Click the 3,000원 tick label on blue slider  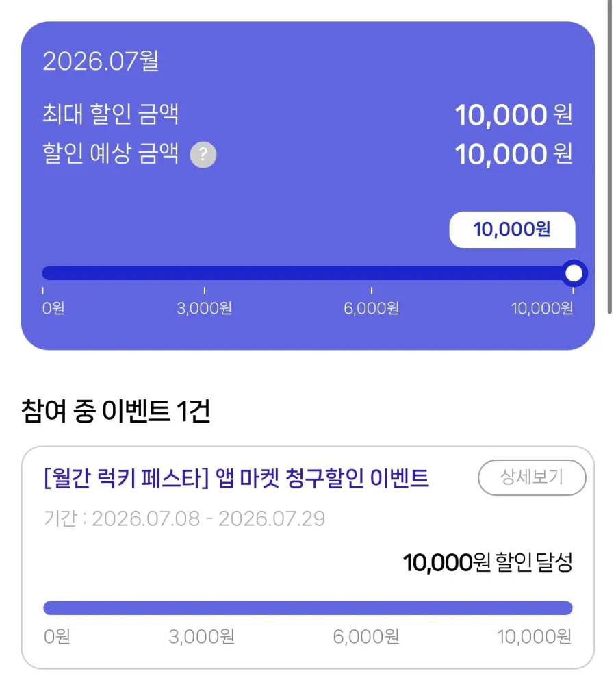click(204, 308)
